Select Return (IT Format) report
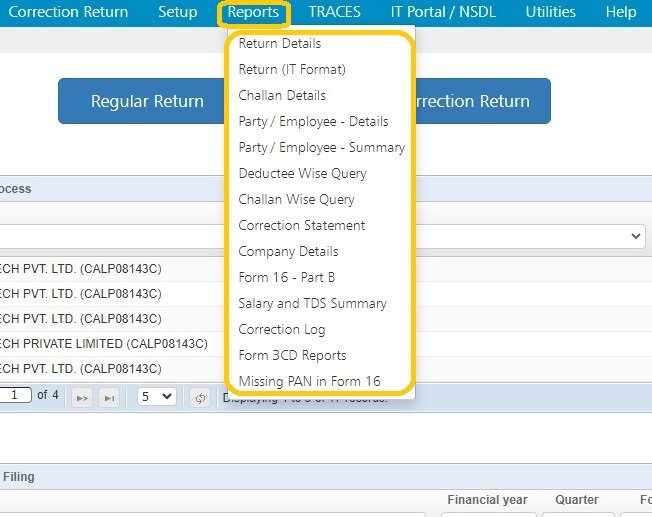The height and width of the screenshot is (517, 652). 292,69
